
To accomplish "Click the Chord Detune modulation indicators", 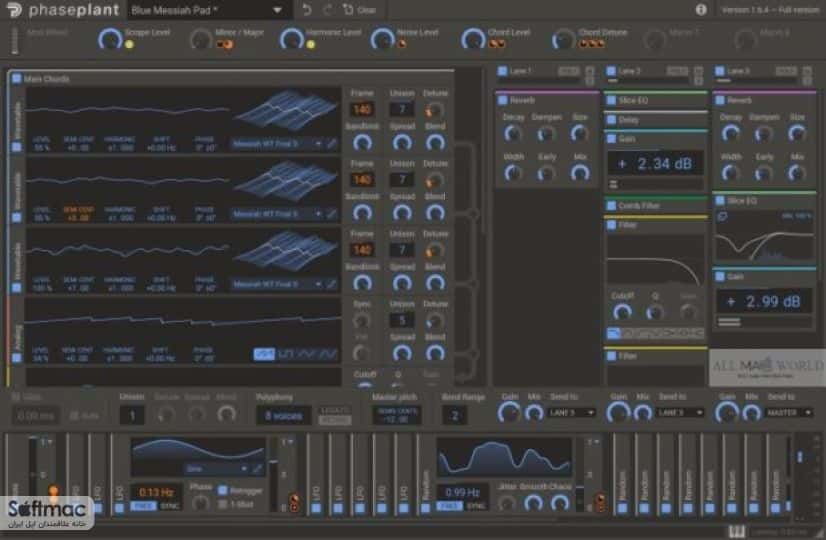I will point(591,44).
